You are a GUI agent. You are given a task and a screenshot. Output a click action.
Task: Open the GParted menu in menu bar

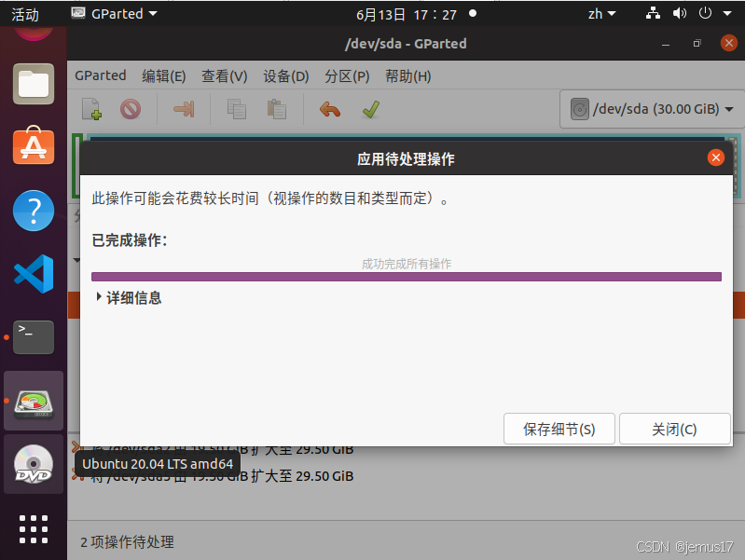click(101, 75)
